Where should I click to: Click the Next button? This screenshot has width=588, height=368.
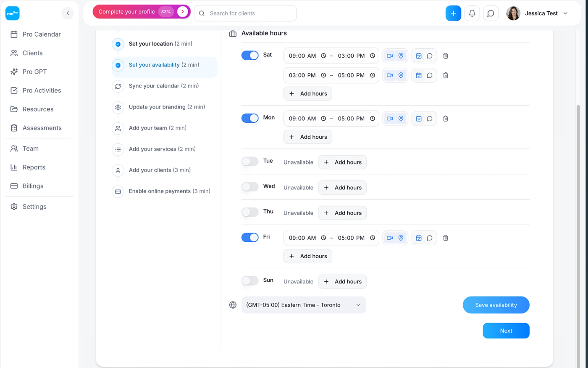click(506, 331)
